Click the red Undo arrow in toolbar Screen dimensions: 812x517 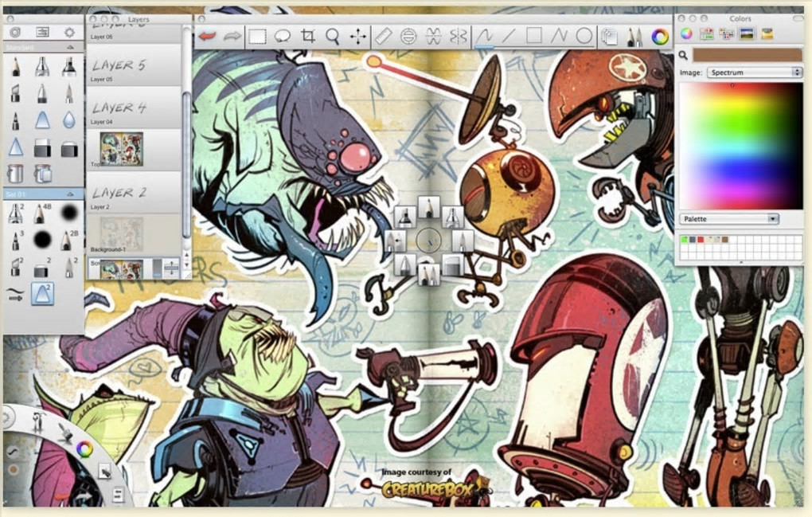pyautogui.click(x=208, y=37)
